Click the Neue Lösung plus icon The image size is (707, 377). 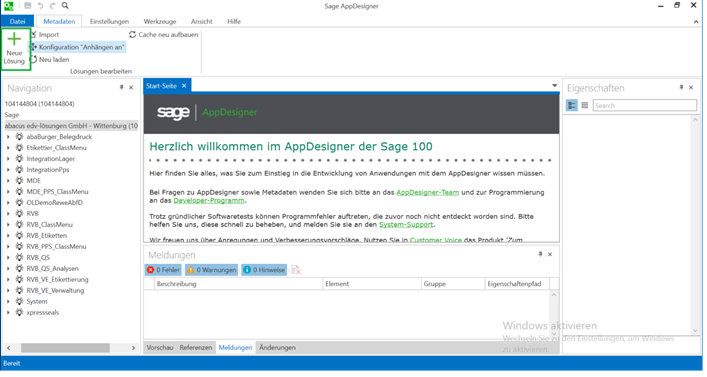click(x=14, y=39)
